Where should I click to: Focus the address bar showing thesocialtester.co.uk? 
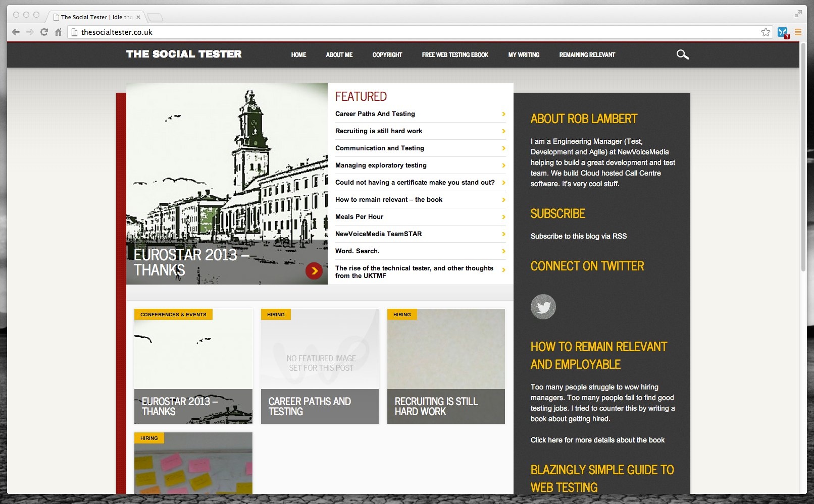coord(419,32)
